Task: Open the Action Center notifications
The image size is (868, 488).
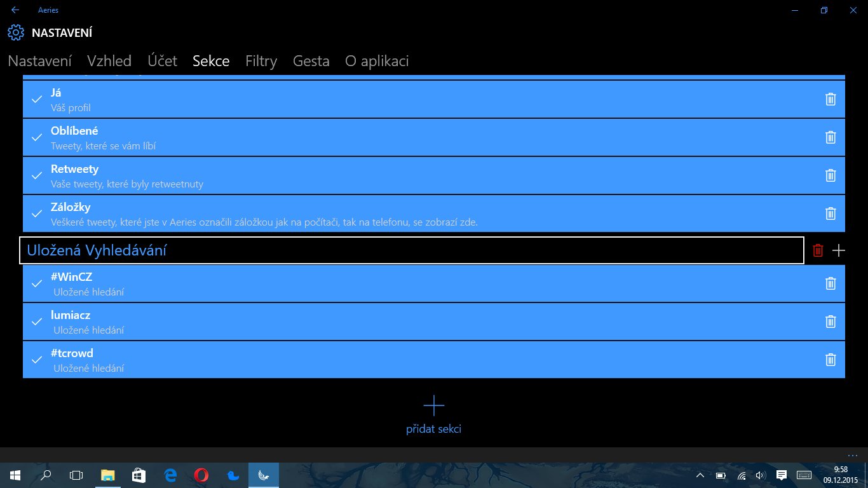Action: point(782,475)
